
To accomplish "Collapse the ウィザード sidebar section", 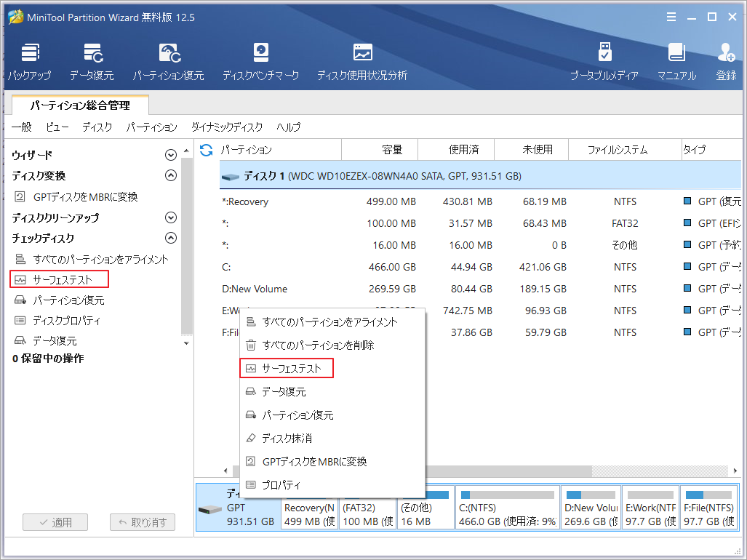I will coord(171,154).
